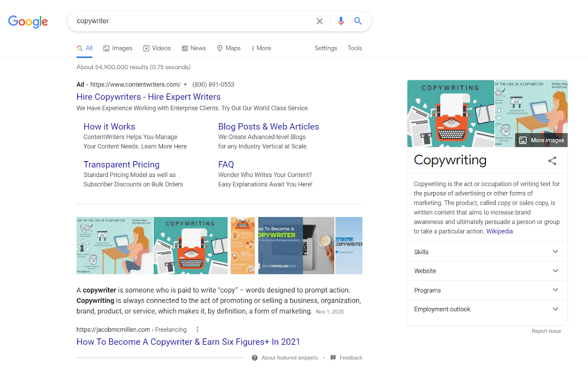Expand the Programs section

[x=487, y=290]
